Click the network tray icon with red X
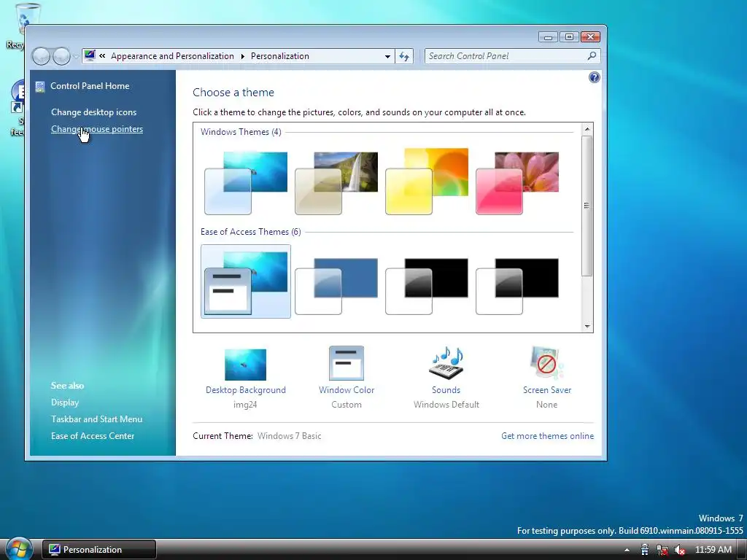 (x=662, y=550)
